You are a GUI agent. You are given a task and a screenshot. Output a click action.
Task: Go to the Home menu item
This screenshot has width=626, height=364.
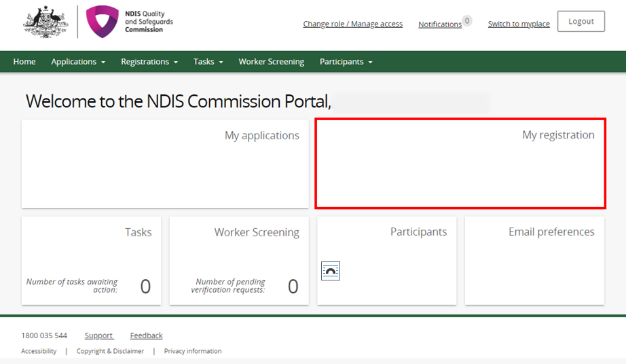24,62
